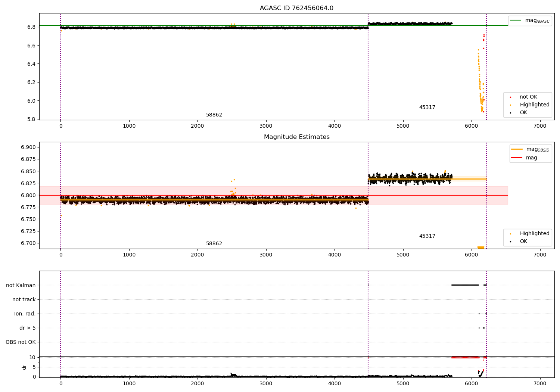Click y-tick 6.700 on Magnitude Estimates plot
Image resolution: width=560 pixels, height=392 pixels.
coord(28,243)
